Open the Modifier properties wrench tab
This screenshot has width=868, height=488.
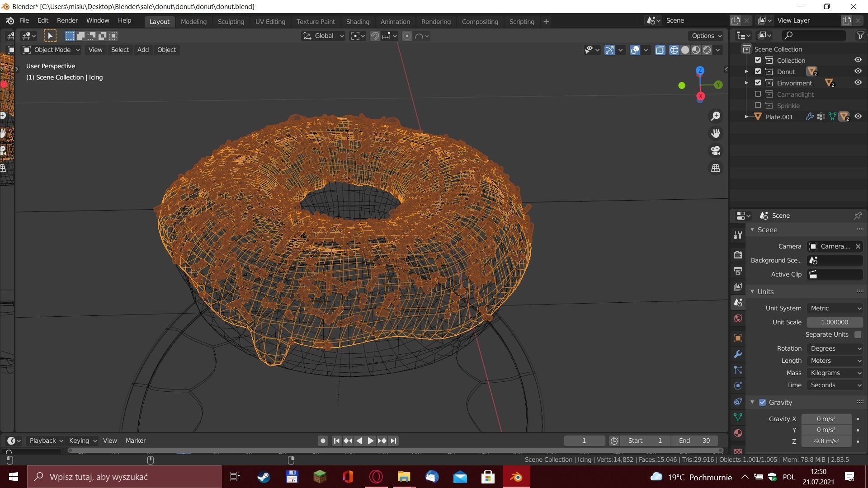coord(738,354)
